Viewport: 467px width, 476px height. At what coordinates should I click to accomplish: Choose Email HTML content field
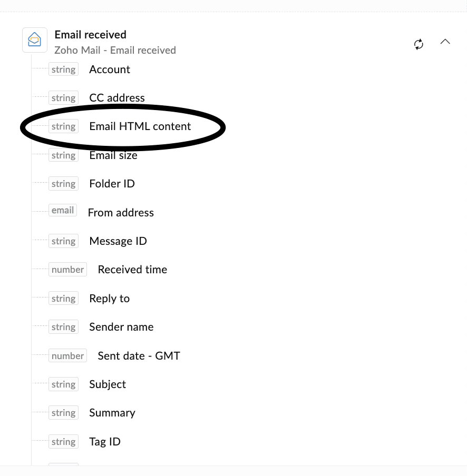coord(140,126)
